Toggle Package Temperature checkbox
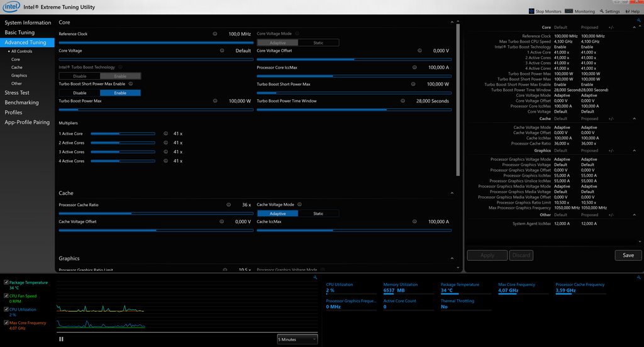Viewport: 644px width, 347px height. click(6, 282)
